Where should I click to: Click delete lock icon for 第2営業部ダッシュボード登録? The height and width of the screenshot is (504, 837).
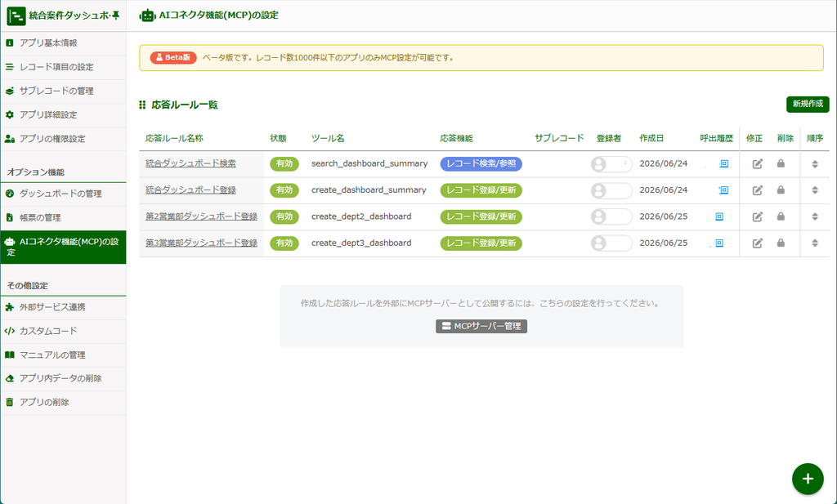(781, 216)
